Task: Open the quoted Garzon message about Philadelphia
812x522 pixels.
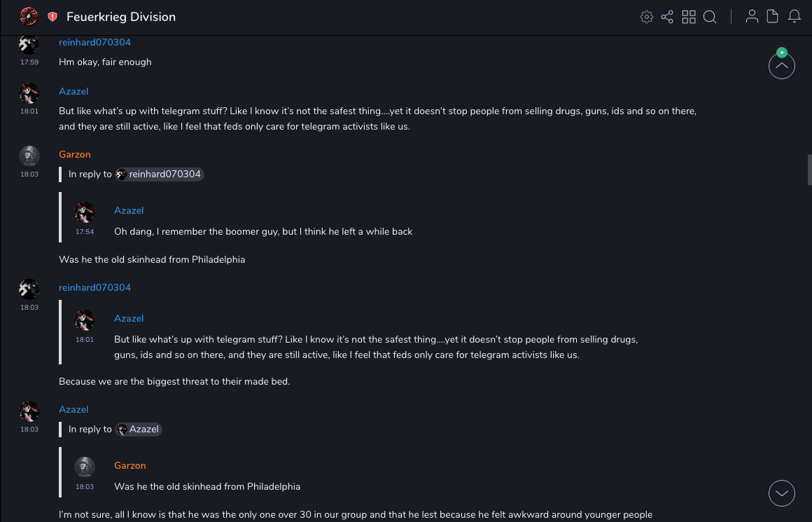Action: [x=206, y=486]
